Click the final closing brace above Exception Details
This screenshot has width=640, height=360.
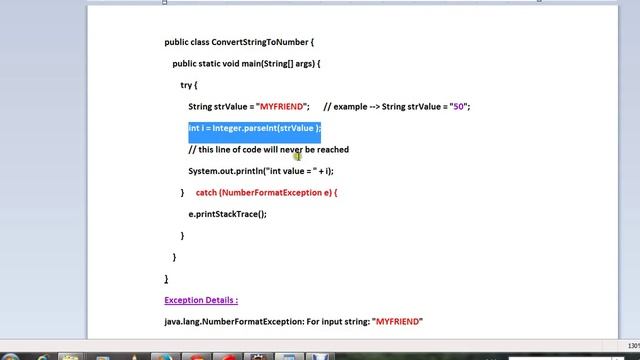point(167,279)
